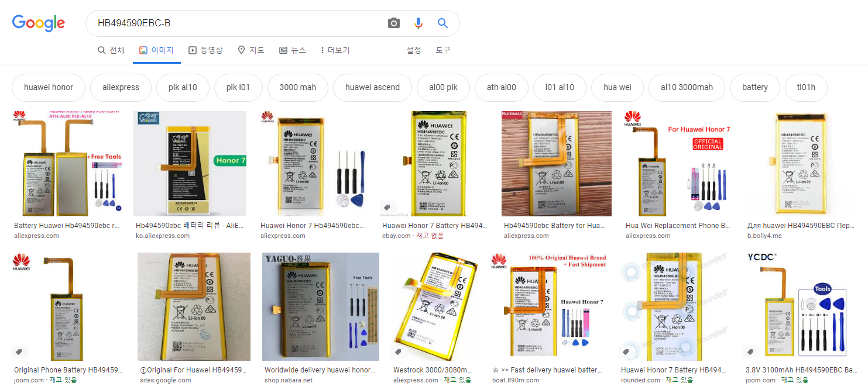
Task: Open 'Battery Huawei Hb494590ebc r...' title link
Action: click(67, 226)
